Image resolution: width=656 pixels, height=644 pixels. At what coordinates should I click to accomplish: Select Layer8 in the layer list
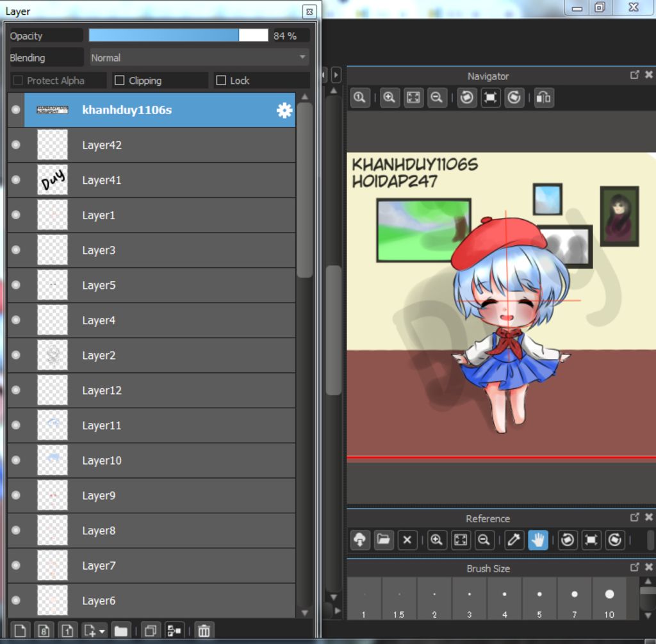[151, 531]
